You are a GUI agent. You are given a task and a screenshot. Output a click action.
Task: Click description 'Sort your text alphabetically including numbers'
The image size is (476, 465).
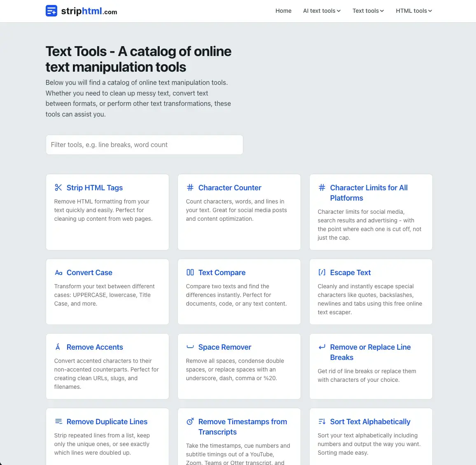click(369, 444)
